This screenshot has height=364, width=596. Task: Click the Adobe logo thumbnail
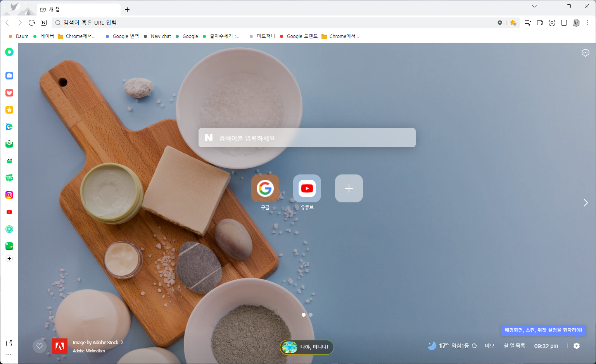coord(60,346)
